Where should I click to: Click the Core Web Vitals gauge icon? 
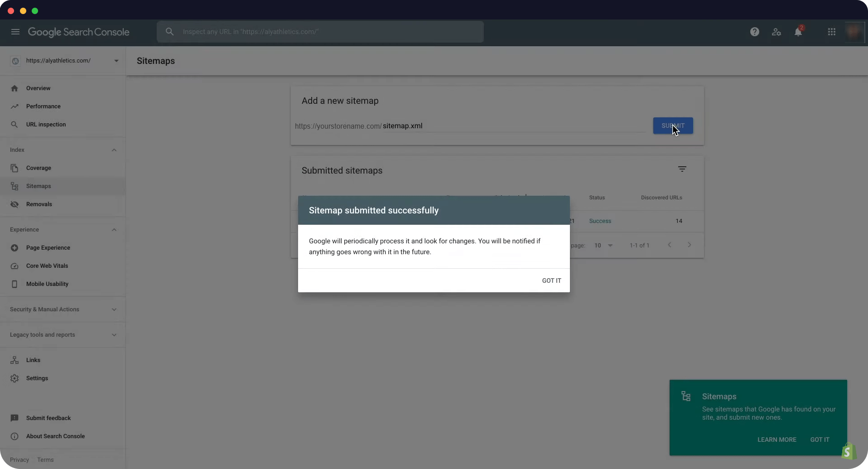(14, 266)
